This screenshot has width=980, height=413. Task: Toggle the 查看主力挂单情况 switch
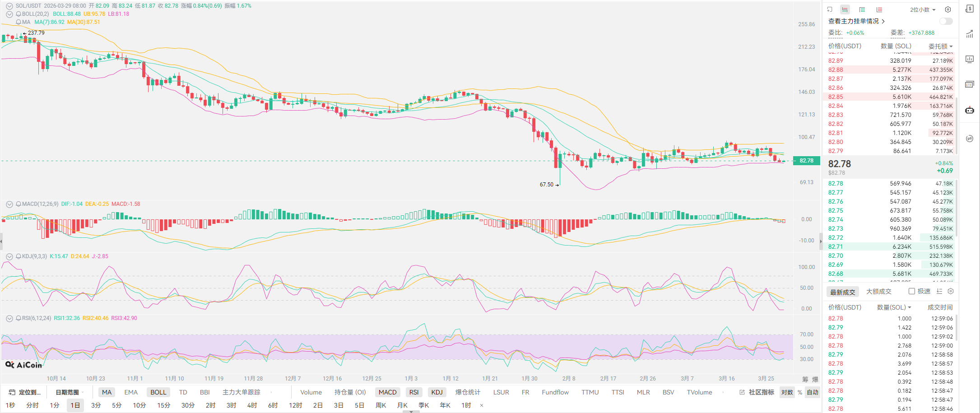[x=946, y=21]
